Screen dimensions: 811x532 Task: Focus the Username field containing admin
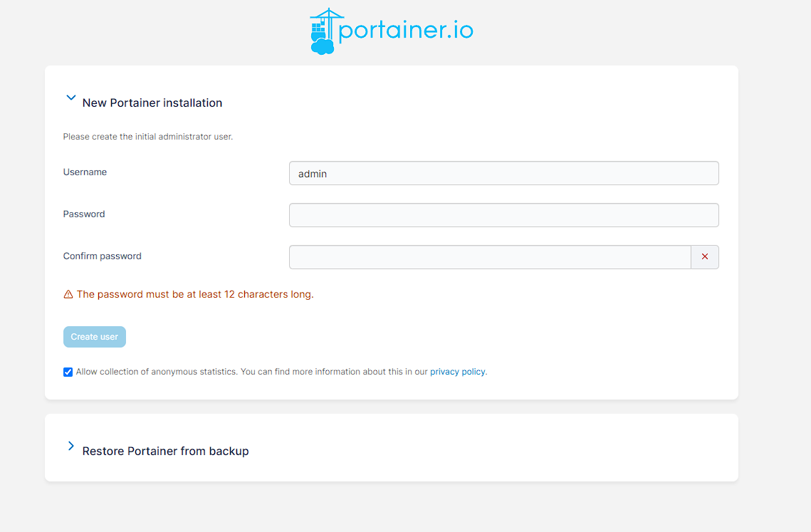pyautogui.click(x=504, y=173)
